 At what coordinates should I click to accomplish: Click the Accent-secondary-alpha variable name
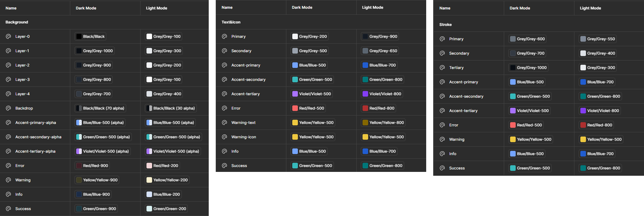point(38,137)
